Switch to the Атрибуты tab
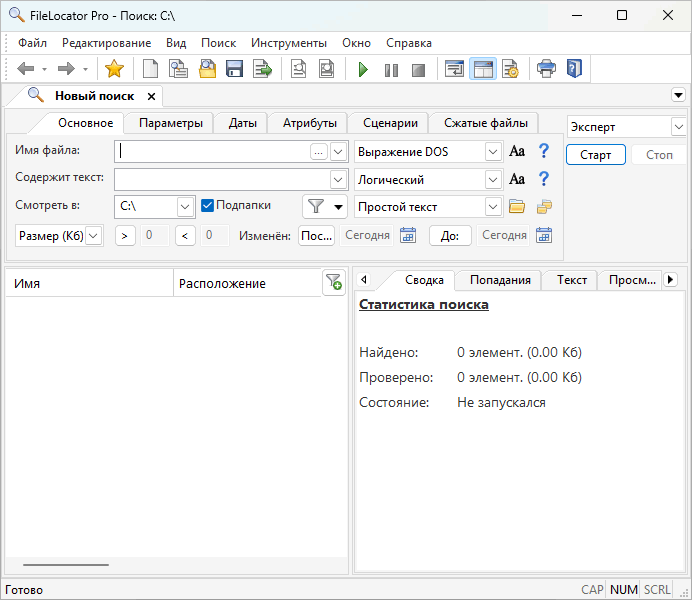 (x=309, y=123)
